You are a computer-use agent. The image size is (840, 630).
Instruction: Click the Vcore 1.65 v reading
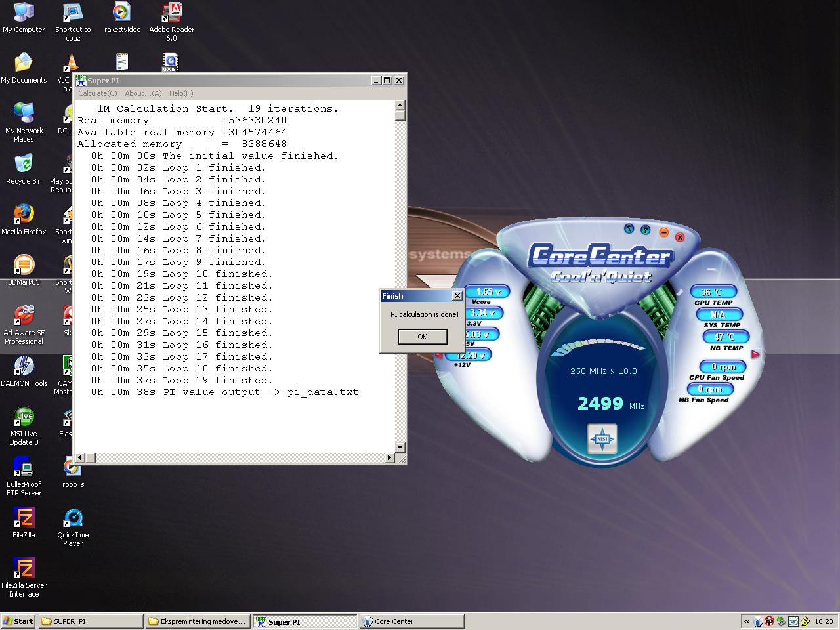tap(486, 292)
